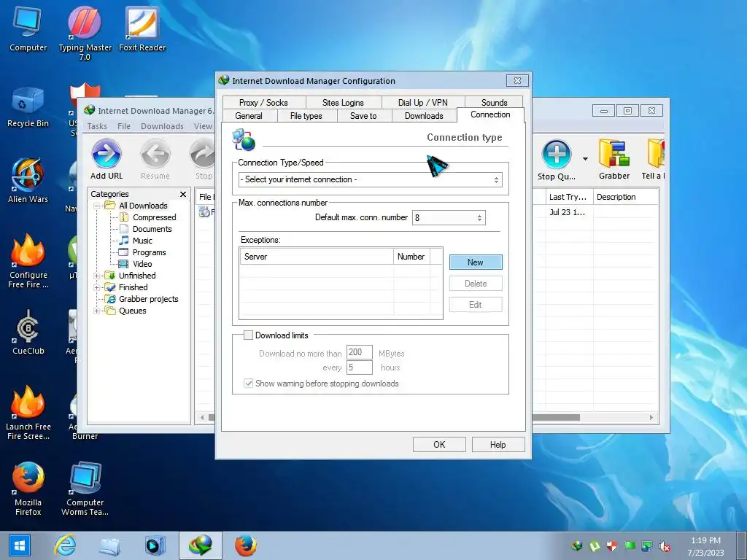Switch to Sites Logins tab
This screenshot has width=747, height=560.
(x=343, y=102)
